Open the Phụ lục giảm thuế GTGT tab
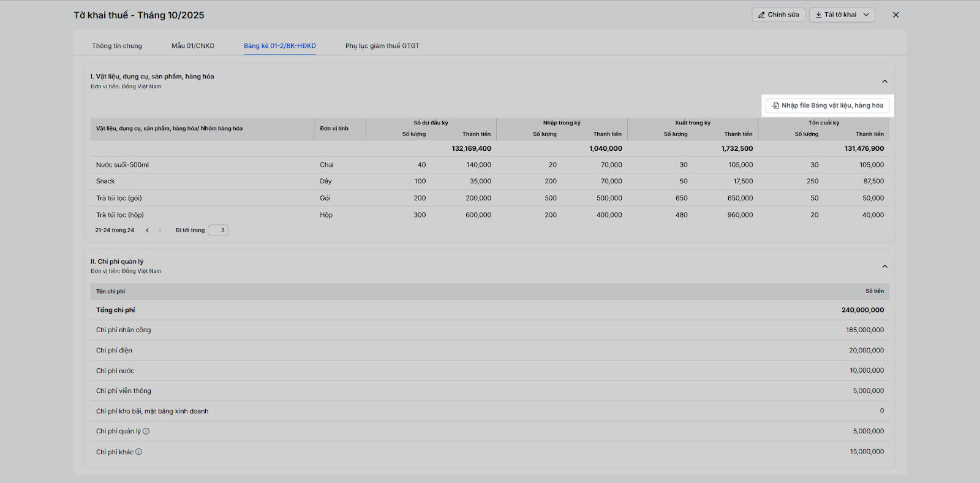The width and height of the screenshot is (980, 483). (382, 46)
